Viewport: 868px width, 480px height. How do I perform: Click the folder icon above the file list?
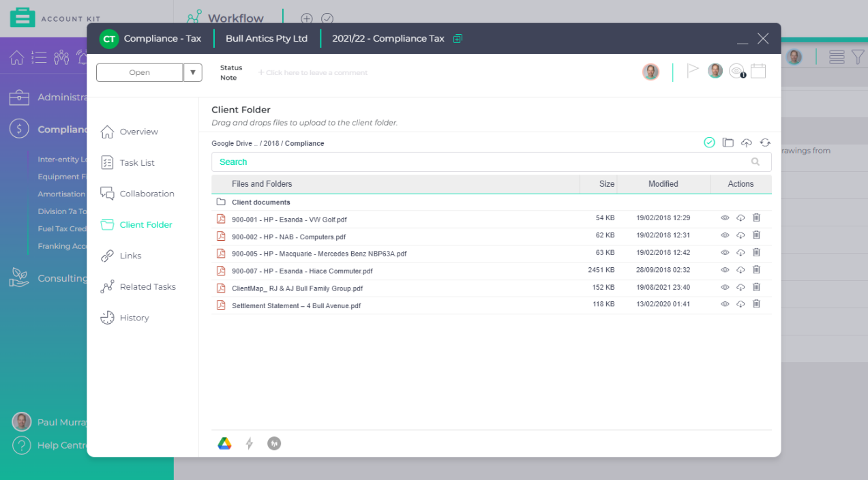(728, 142)
